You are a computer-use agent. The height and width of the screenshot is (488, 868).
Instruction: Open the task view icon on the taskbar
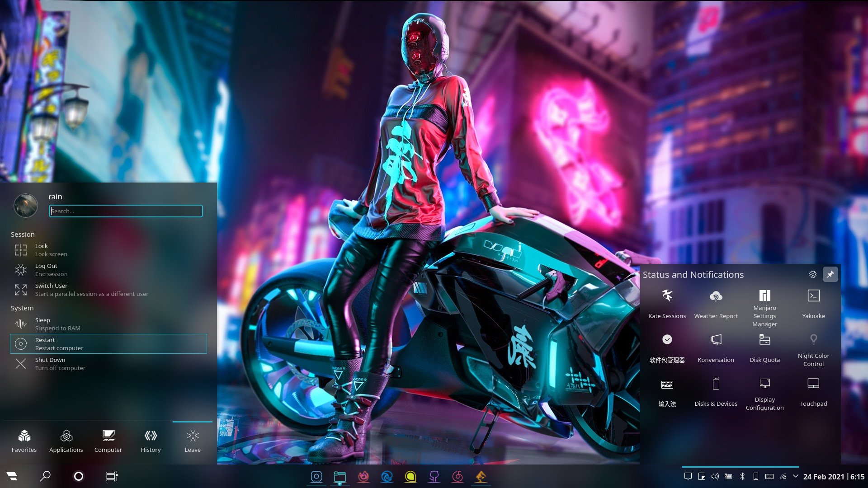(x=112, y=476)
